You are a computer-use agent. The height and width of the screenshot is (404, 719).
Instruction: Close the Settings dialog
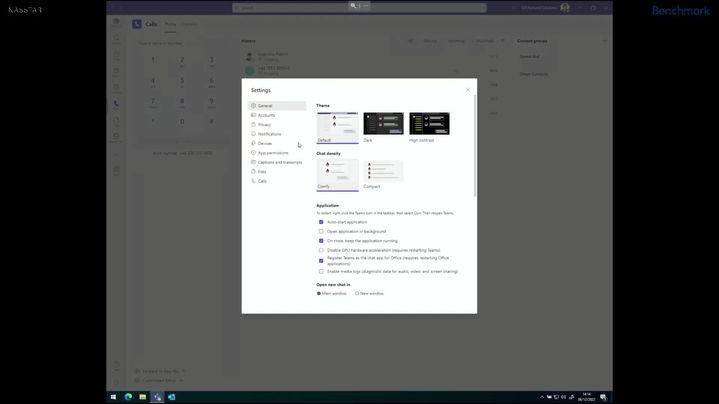[468, 90]
